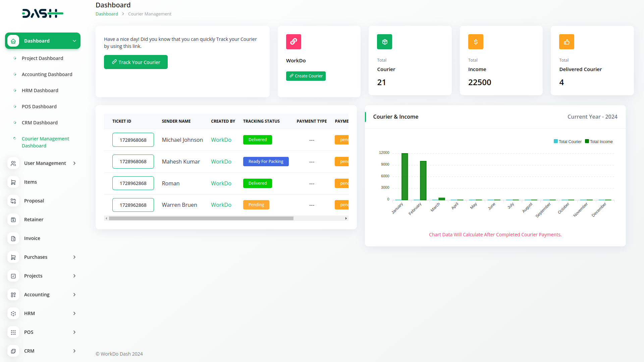Open the Accounting Dashboard menu item
The width and height of the screenshot is (644, 362).
(47, 74)
